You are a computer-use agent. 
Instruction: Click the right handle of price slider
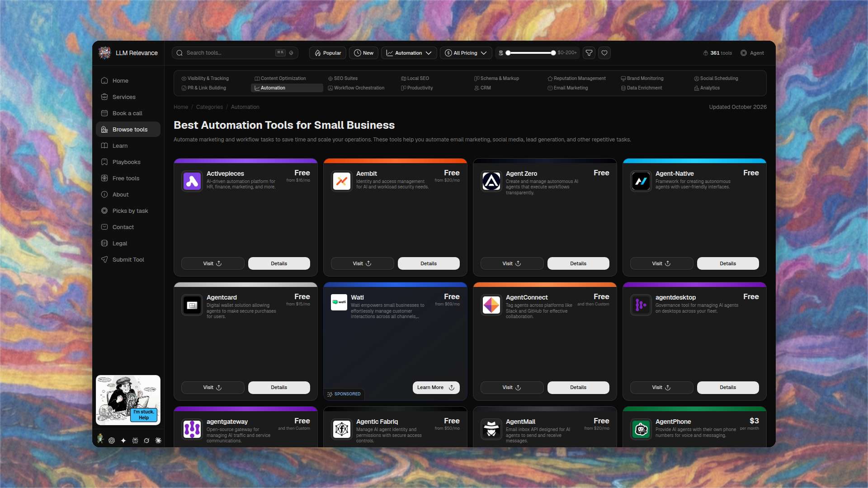pyautogui.click(x=553, y=53)
